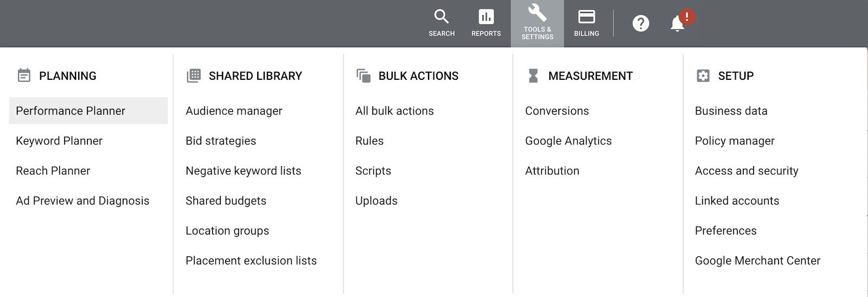Select Keyword Planner

(x=59, y=141)
